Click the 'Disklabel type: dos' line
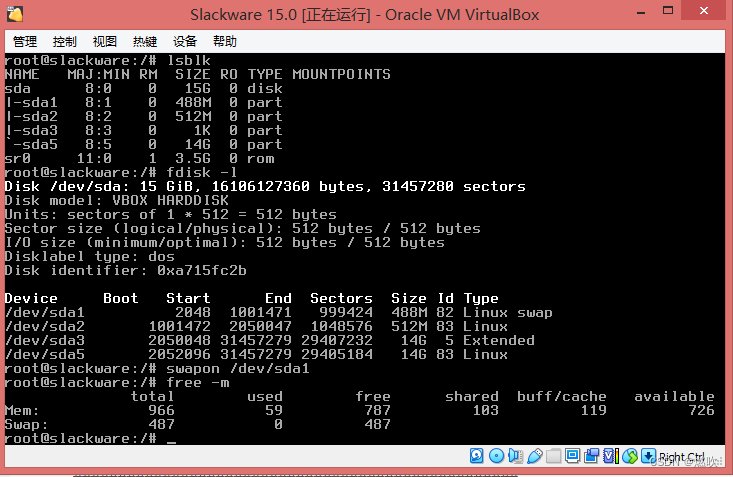Image resolution: width=733 pixels, height=477 pixels. pos(90,257)
